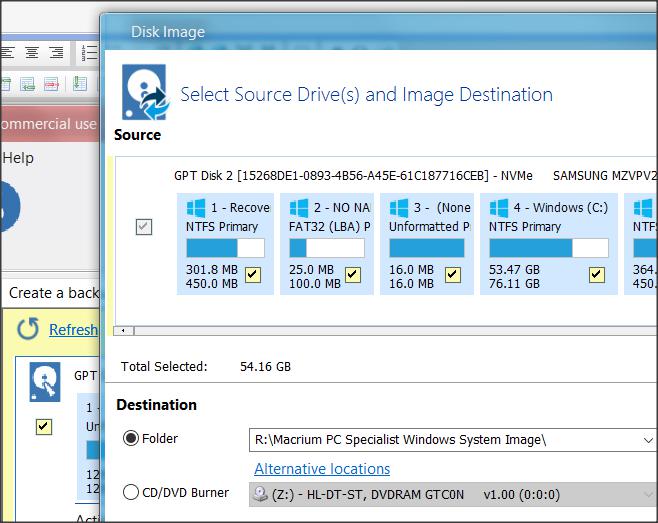Uncheck partition 1 Recovery 450.0 MB checkbox
Viewport: 658px width, 523px height.
coord(253,275)
